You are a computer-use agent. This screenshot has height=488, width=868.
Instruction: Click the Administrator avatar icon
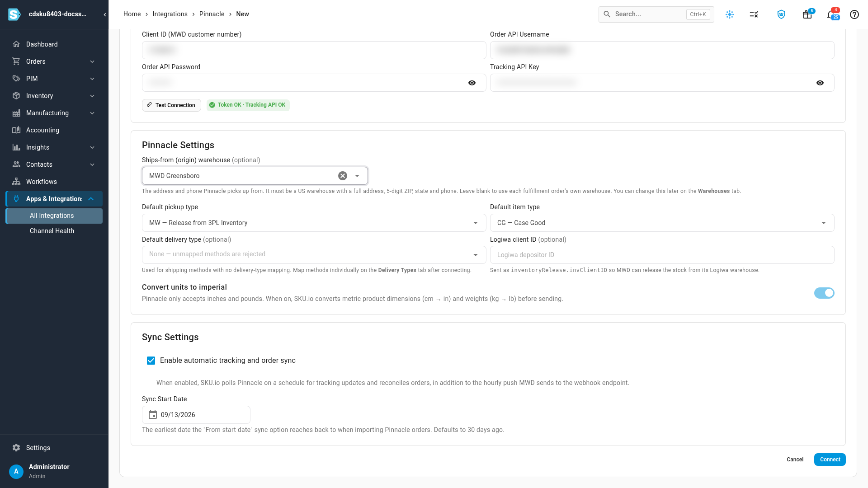16,471
